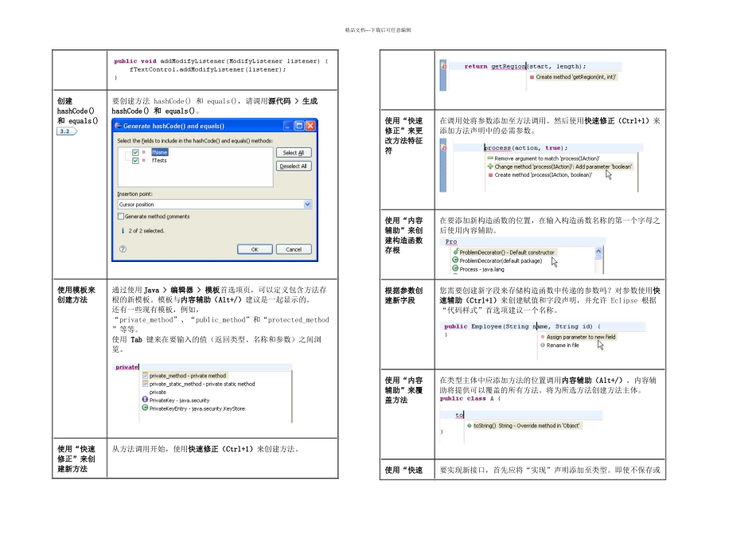
Task: Click the icon beside 'Rename in file'
Action: pos(543,346)
